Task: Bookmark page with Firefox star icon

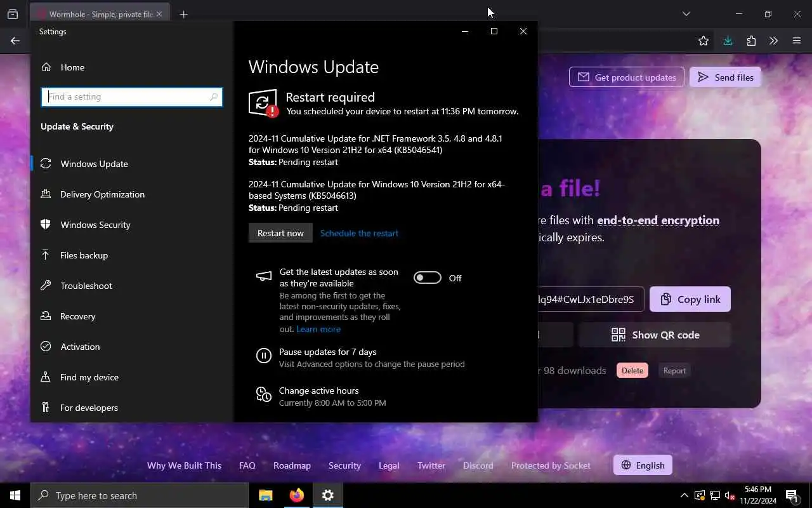Action: pyautogui.click(x=704, y=41)
